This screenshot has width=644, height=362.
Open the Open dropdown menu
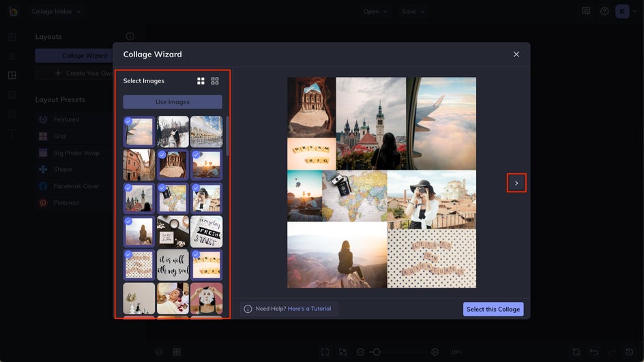[x=375, y=12]
